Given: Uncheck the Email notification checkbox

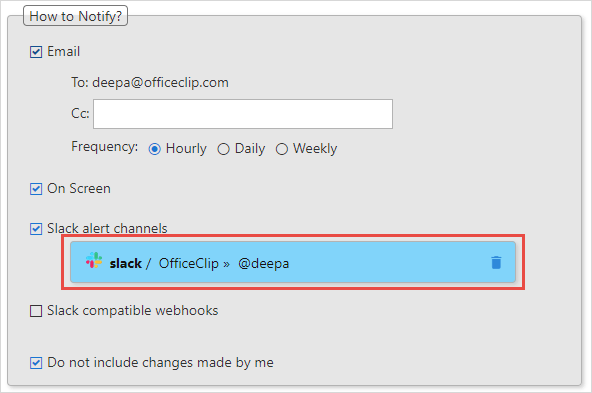Looking at the screenshot, I should point(36,52).
